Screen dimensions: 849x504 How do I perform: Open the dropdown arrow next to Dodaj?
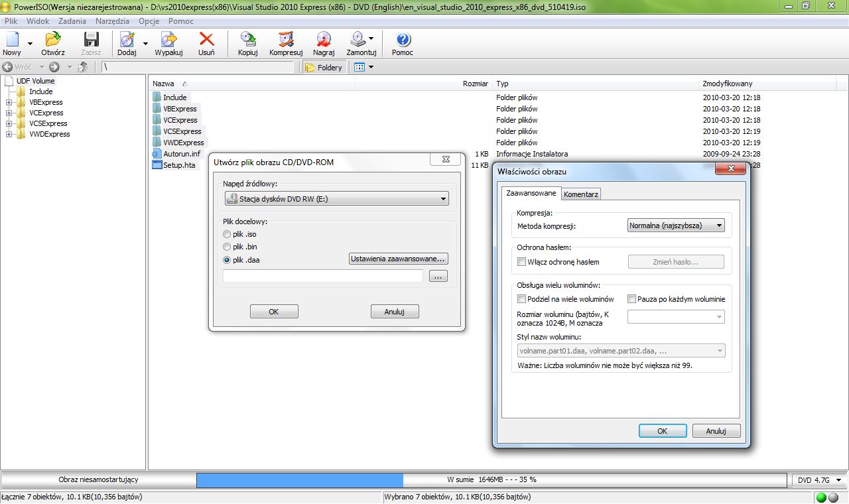coord(145,44)
